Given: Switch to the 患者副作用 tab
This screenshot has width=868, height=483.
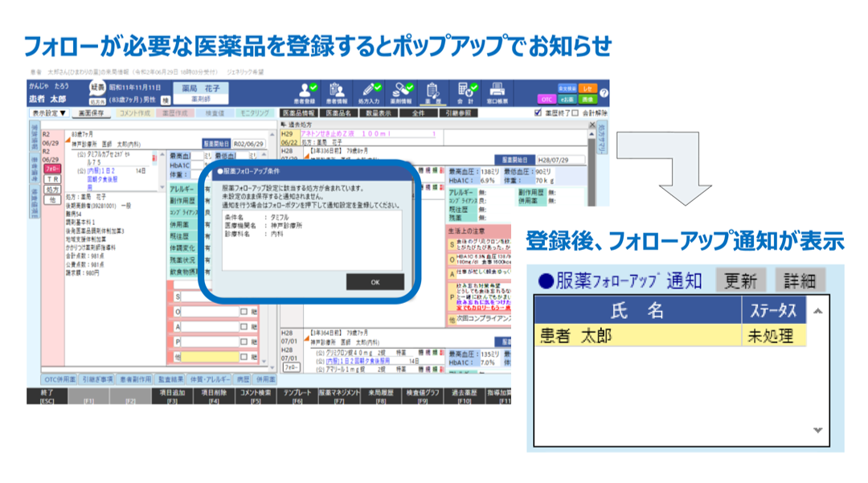Looking at the screenshot, I should [x=135, y=379].
